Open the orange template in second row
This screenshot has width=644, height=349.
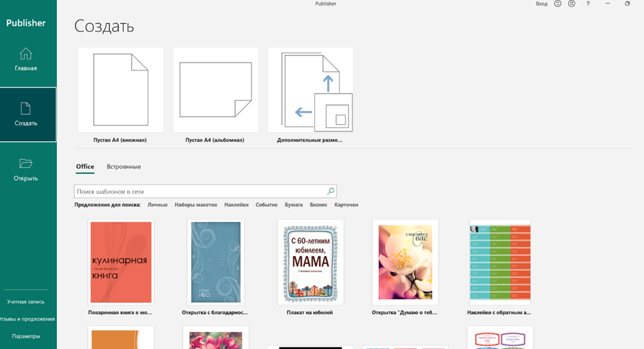[121, 338]
